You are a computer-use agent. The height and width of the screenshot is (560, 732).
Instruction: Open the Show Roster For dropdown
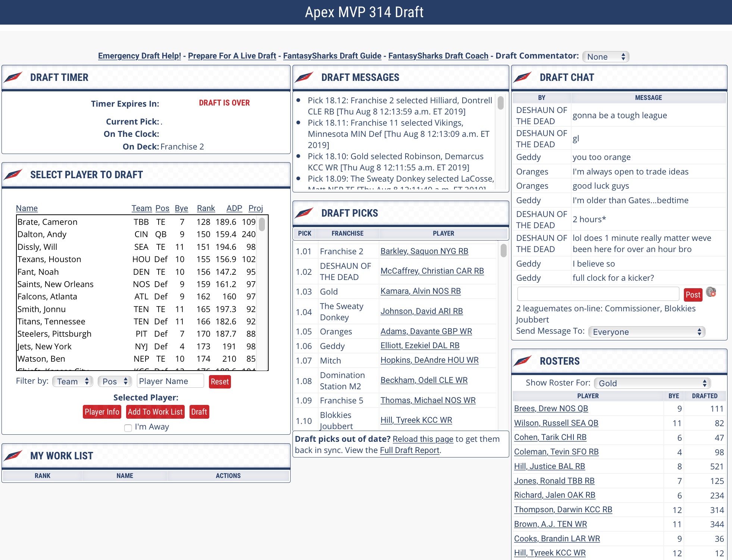pyautogui.click(x=653, y=383)
